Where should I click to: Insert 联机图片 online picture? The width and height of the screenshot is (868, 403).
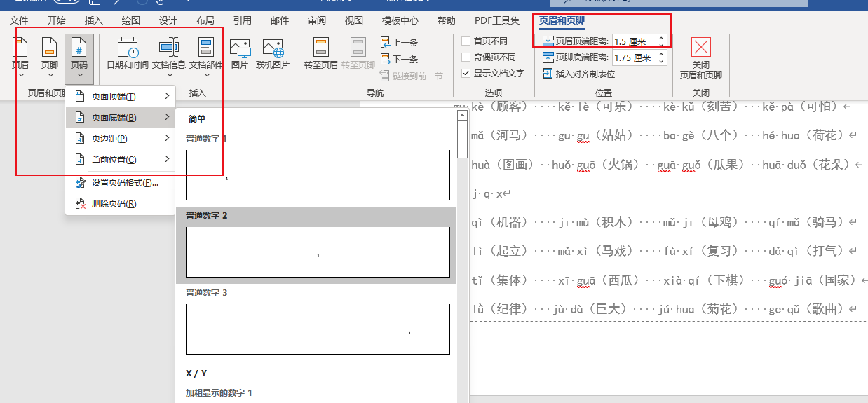pos(272,55)
